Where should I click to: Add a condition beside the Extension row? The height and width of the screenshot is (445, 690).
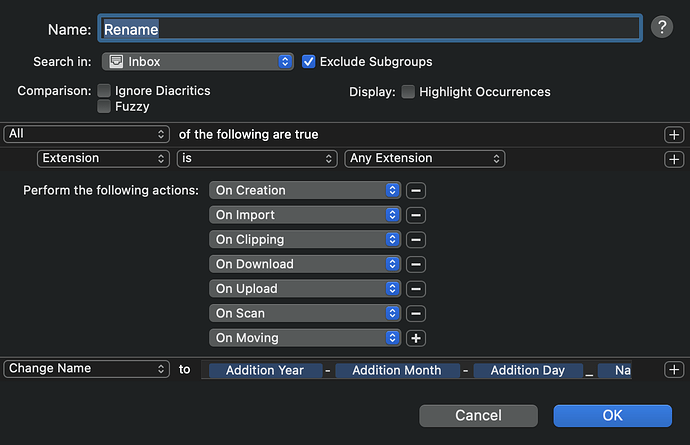pyautogui.click(x=674, y=159)
